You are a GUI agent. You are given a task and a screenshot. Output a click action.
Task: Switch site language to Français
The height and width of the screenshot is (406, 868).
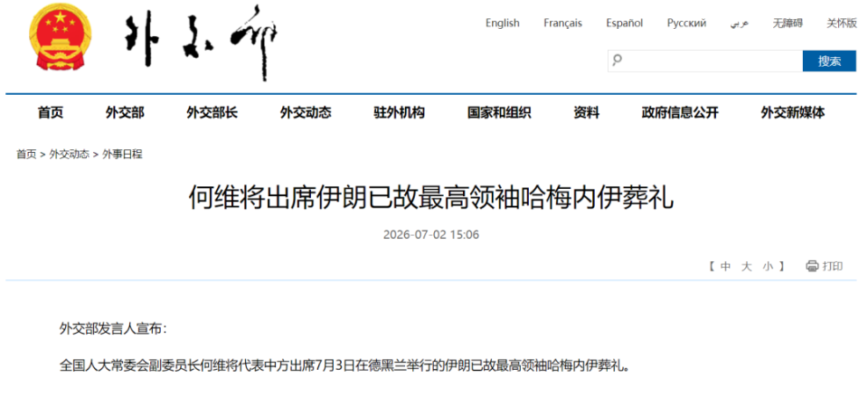(563, 24)
